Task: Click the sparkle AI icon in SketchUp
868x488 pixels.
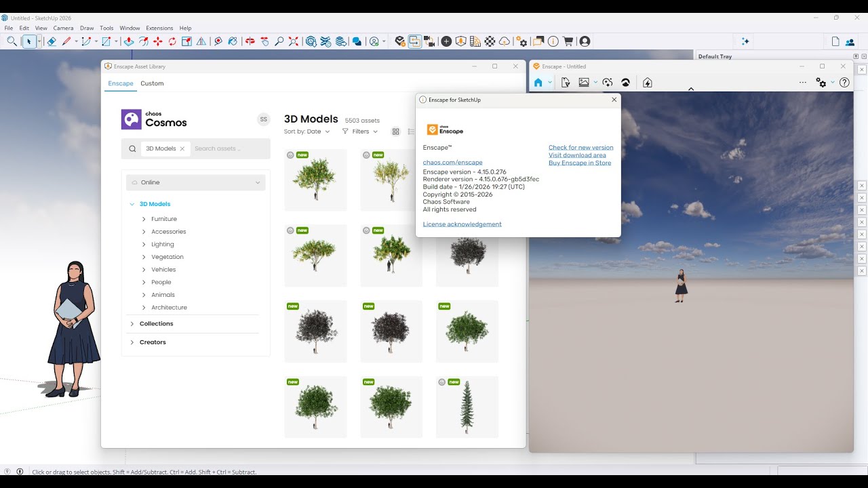Action: [745, 41]
